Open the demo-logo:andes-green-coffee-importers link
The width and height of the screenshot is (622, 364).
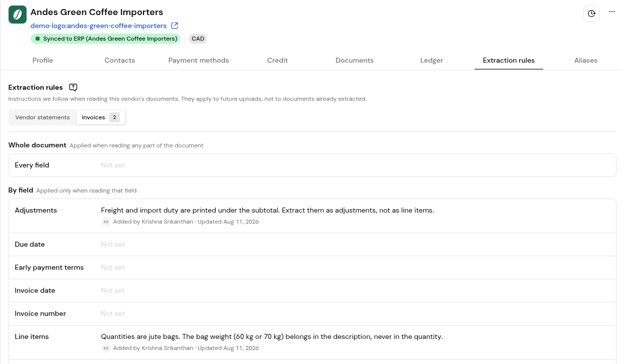pyautogui.click(x=98, y=26)
